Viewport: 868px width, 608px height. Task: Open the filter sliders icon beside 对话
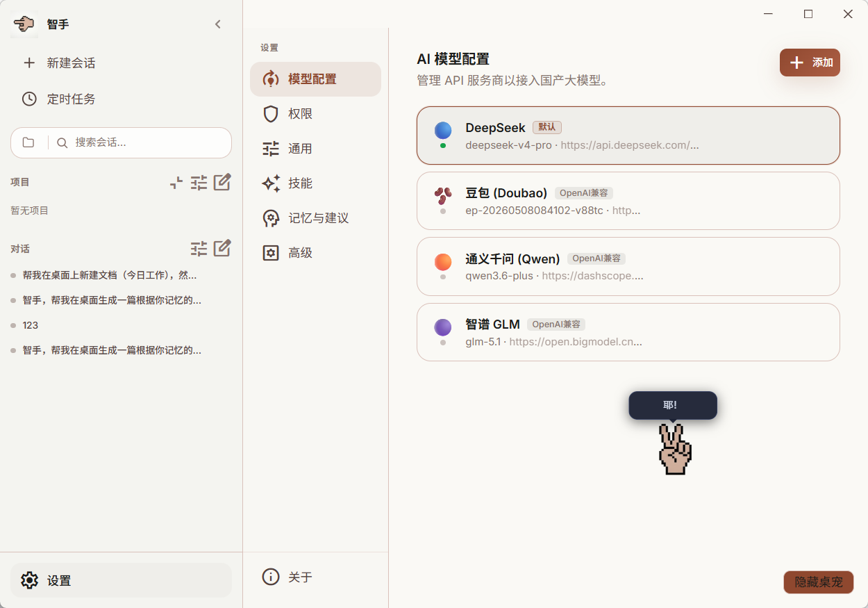coord(199,248)
